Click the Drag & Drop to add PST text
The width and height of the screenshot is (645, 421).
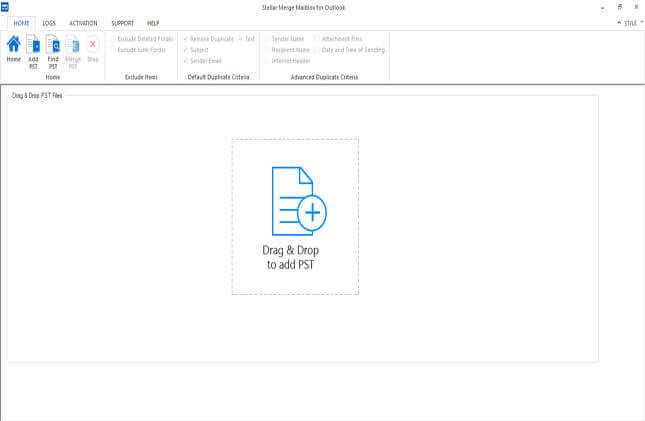point(295,257)
